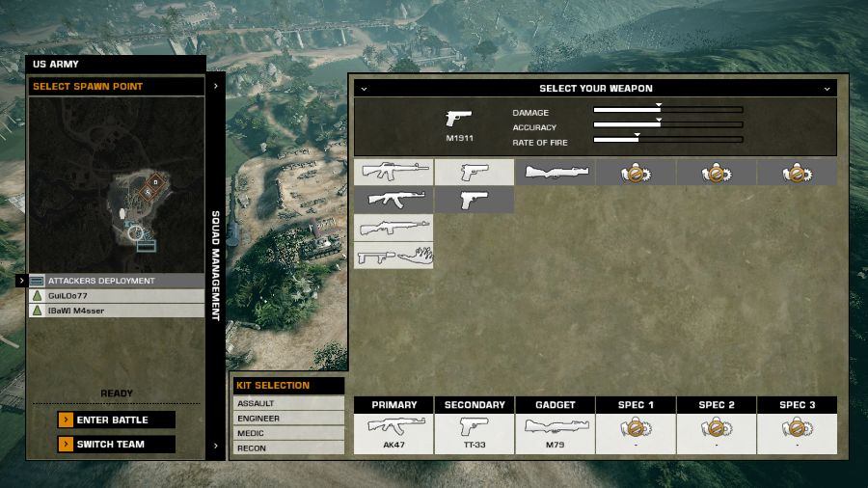Choose the RECON kit

pyautogui.click(x=288, y=448)
